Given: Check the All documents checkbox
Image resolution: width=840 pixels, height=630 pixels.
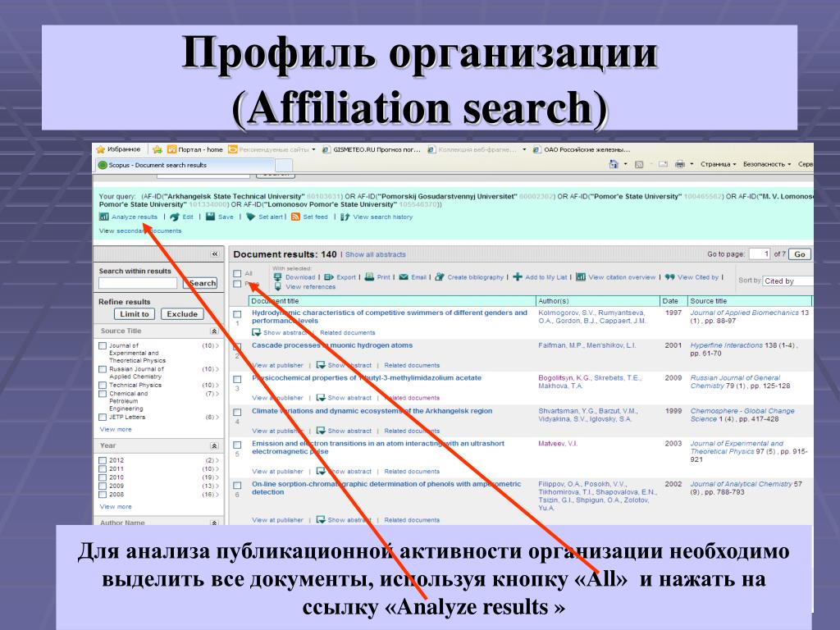Looking at the screenshot, I should click(237, 273).
